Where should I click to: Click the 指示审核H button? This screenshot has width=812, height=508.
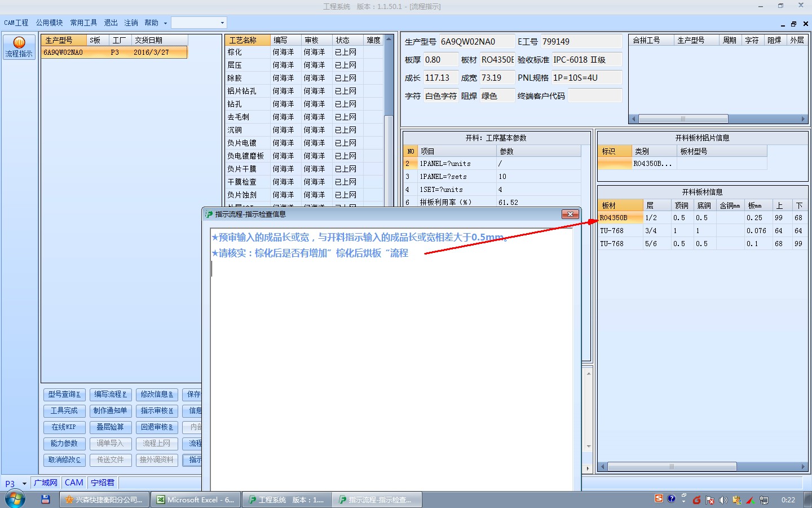pyautogui.click(x=157, y=411)
